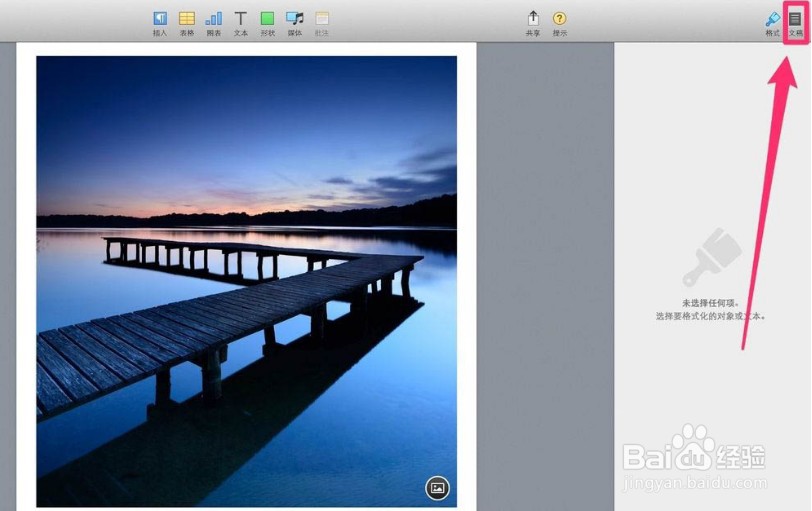
Task: Open the 图表 (Chart) toolbar icon
Action: point(213,24)
